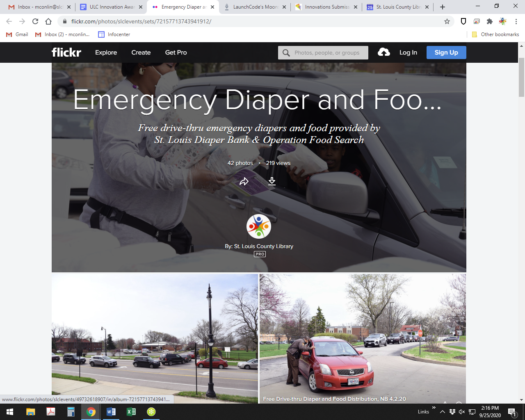525x420 pixels.
Task: Bookmark this page with the star icon
Action: point(447,21)
